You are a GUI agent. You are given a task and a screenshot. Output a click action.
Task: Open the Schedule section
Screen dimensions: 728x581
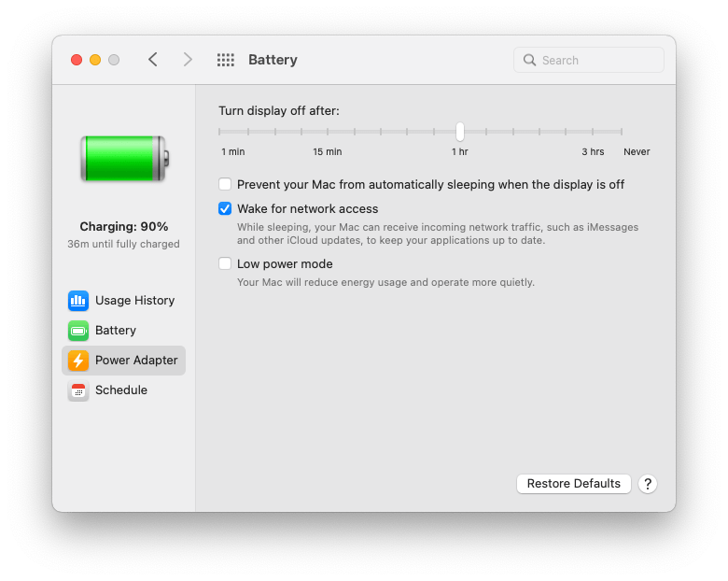(x=123, y=390)
